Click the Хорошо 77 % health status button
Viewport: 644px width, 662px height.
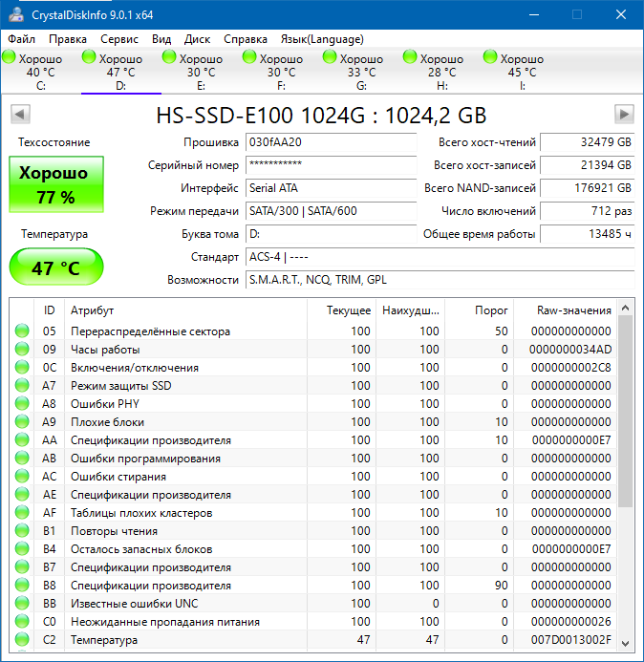(x=56, y=184)
